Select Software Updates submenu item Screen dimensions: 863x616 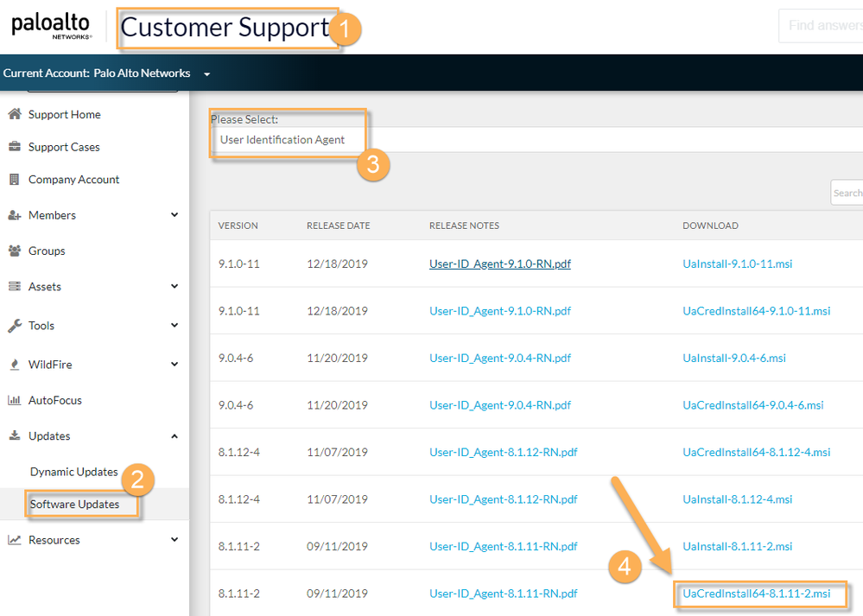[74, 505]
